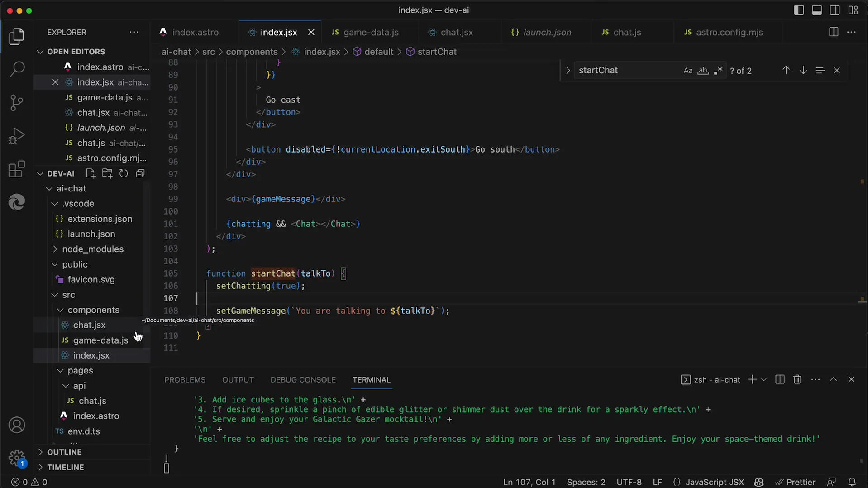The width and height of the screenshot is (868, 488).
Task: Expand the node_modules folder
Action: point(92,249)
